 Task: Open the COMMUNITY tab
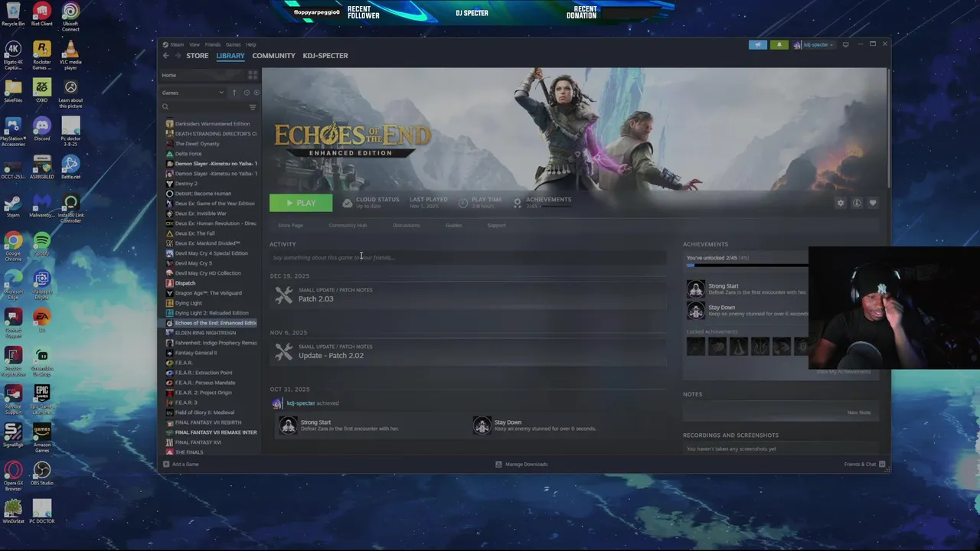click(x=273, y=55)
